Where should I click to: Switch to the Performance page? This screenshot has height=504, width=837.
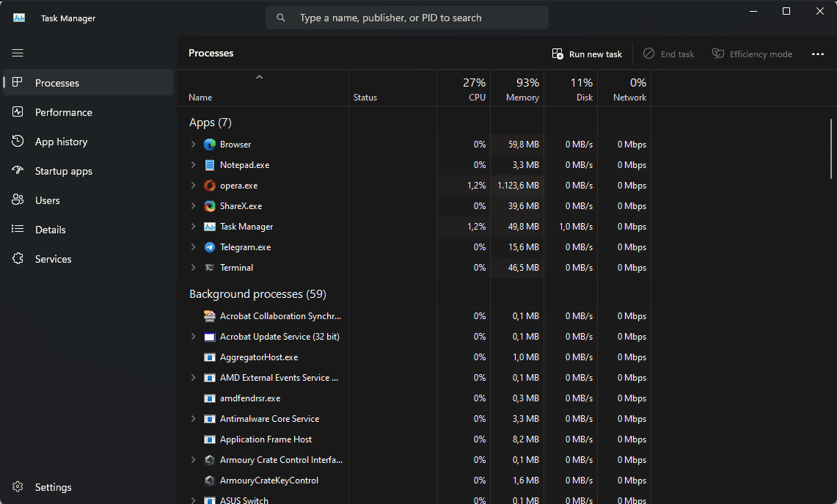tap(88, 112)
